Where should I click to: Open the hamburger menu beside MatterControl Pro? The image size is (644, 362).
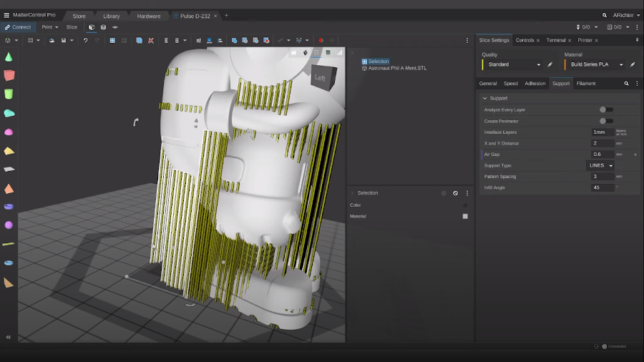coord(6,15)
